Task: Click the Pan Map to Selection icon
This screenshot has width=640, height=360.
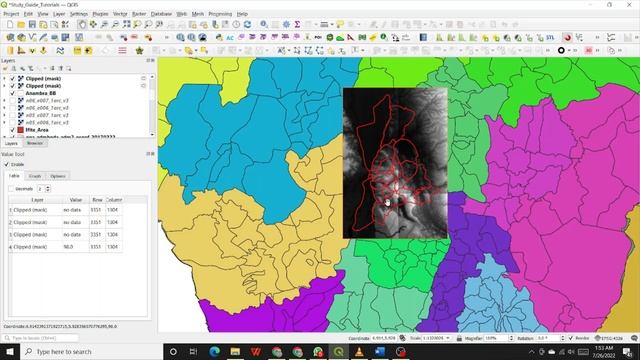Action: point(93,24)
